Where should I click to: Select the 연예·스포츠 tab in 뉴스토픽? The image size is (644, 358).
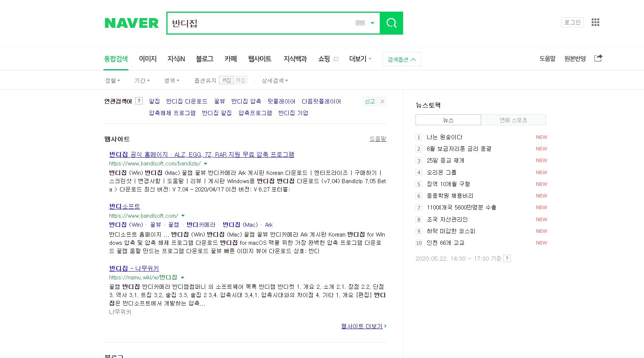tap(513, 120)
